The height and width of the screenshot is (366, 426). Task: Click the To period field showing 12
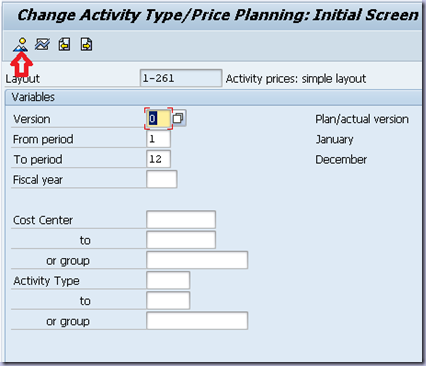[x=158, y=159]
